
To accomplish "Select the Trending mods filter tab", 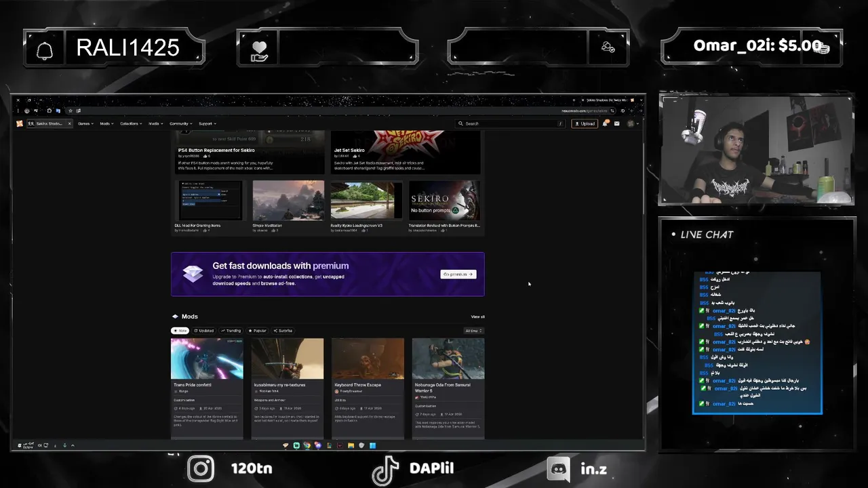I will click(x=231, y=331).
